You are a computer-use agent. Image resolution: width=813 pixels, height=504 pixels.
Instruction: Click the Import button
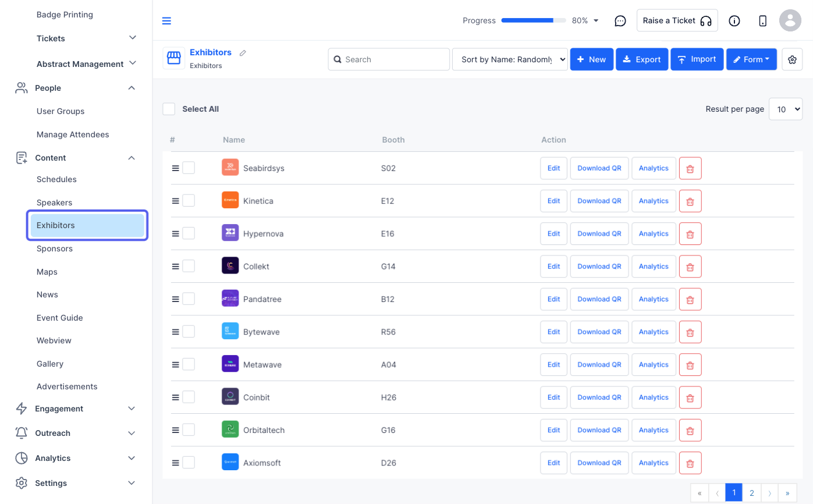[697, 59]
